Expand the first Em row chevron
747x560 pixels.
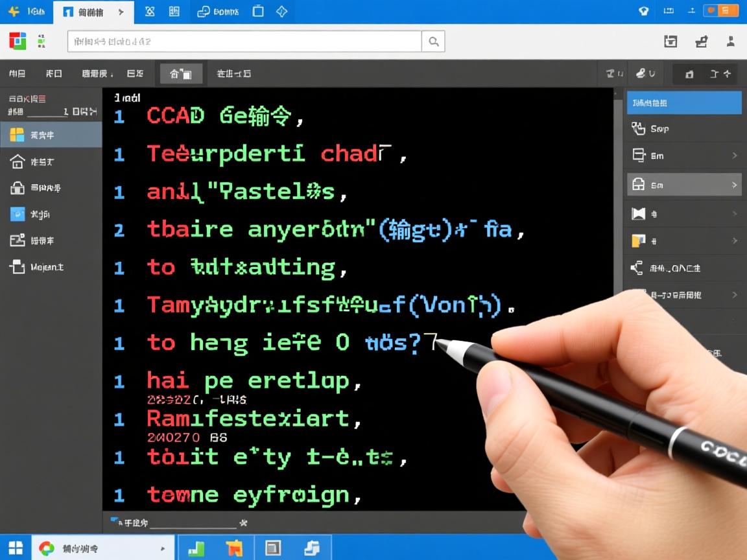(734, 156)
